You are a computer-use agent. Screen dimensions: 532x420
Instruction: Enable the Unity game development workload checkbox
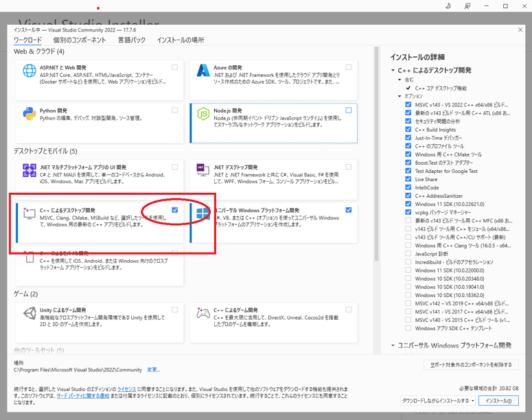[175, 310]
